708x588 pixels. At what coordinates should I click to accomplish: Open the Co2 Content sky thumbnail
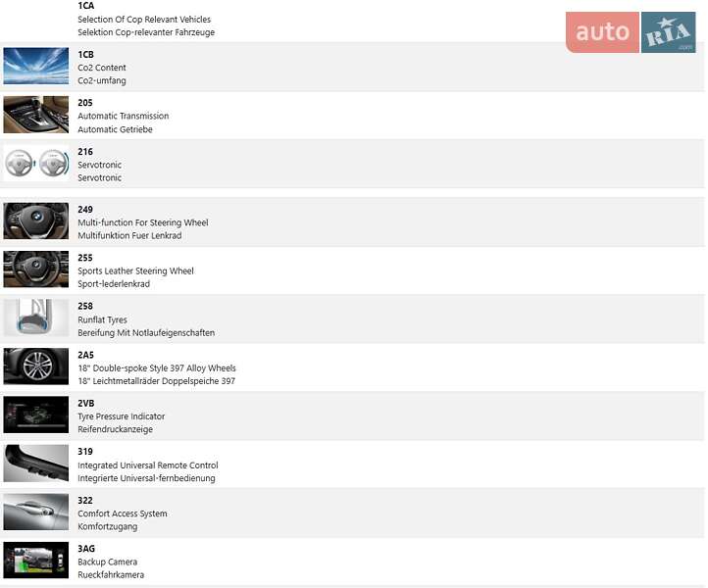[x=36, y=67]
